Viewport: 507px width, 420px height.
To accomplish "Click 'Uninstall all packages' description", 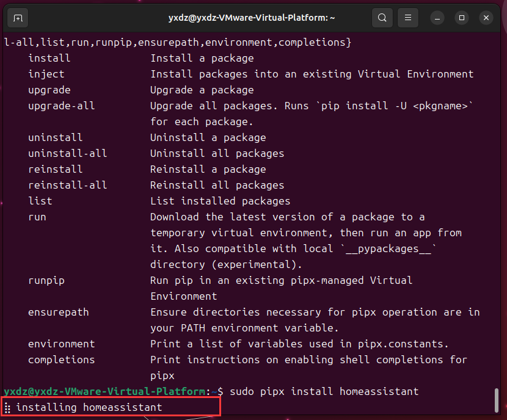I will [x=217, y=153].
